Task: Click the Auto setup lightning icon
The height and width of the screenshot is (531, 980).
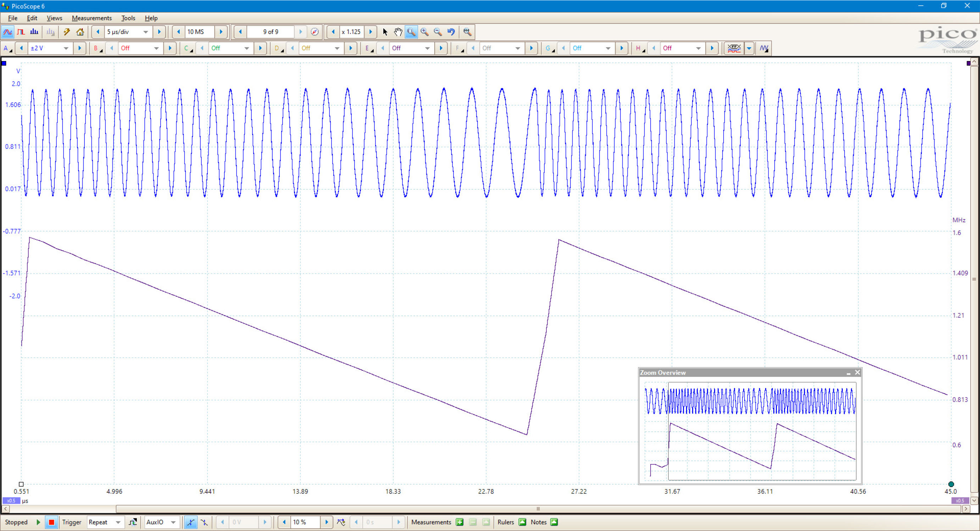Action: click(x=67, y=32)
